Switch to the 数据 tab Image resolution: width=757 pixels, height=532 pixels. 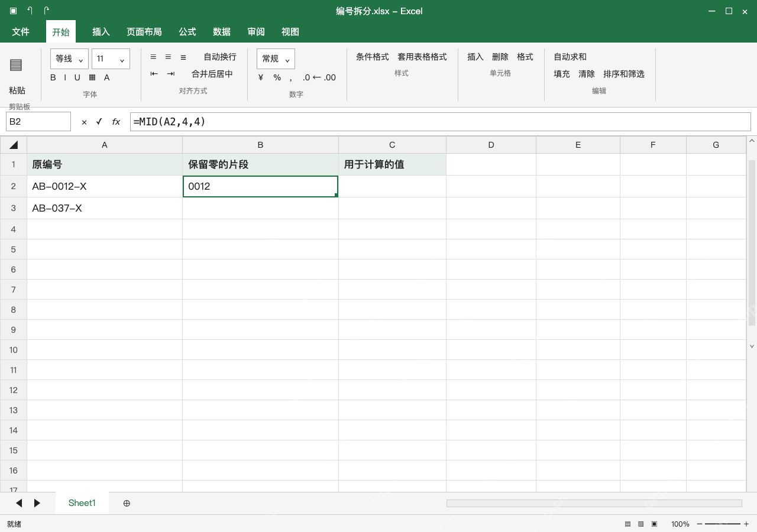click(x=222, y=32)
